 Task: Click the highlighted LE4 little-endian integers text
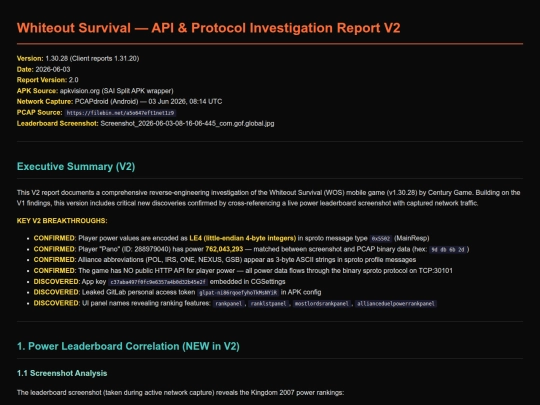tap(242, 238)
